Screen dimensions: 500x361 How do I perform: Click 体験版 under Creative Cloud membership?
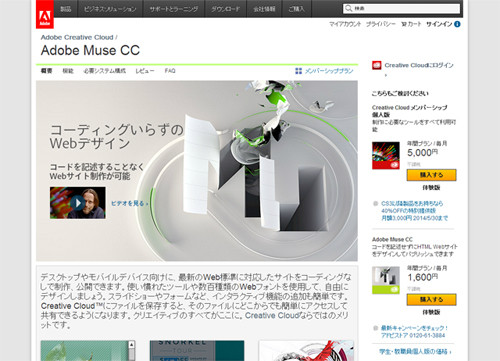coord(431,188)
